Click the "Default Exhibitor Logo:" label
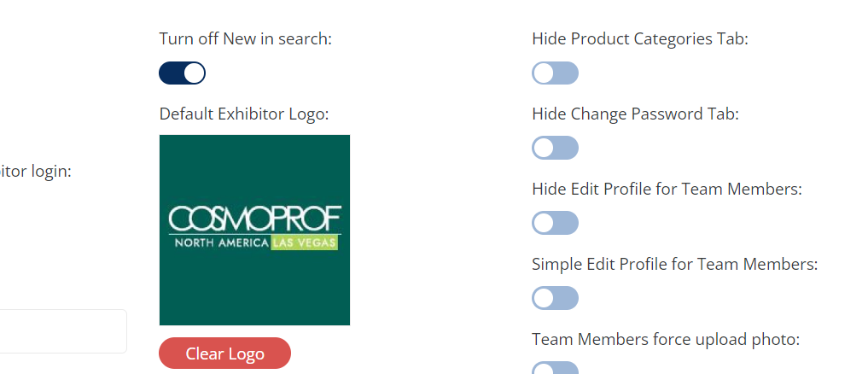This screenshot has width=868, height=374. (243, 114)
